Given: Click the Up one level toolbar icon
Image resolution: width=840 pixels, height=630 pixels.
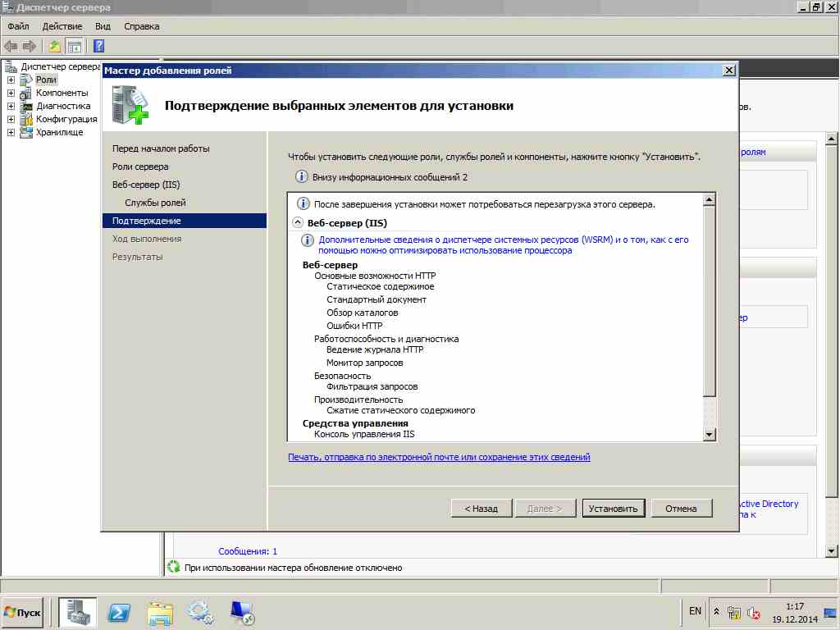Looking at the screenshot, I should pyautogui.click(x=54, y=46).
